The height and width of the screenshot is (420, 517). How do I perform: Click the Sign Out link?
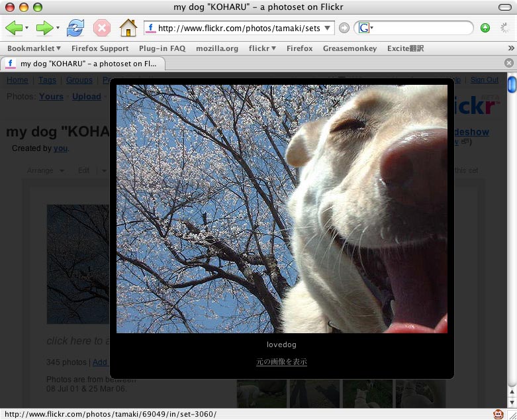pos(484,80)
